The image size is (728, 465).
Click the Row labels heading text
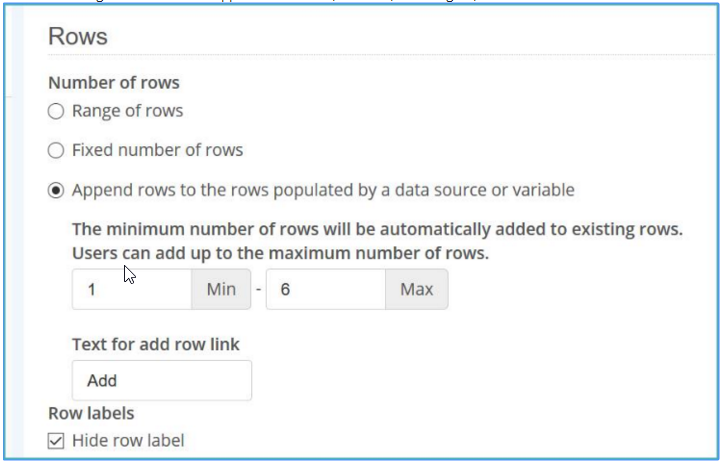coord(91,412)
